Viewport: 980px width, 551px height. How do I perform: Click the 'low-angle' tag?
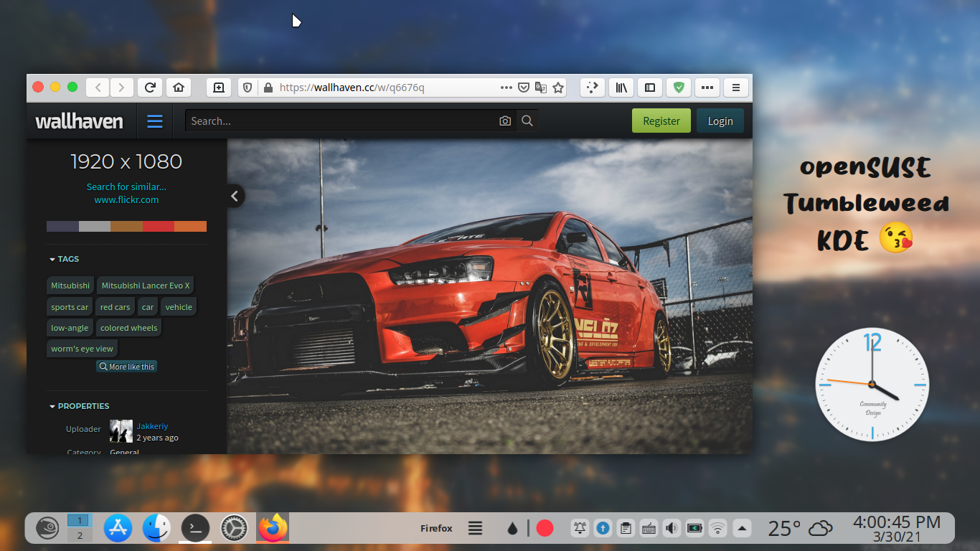70,328
